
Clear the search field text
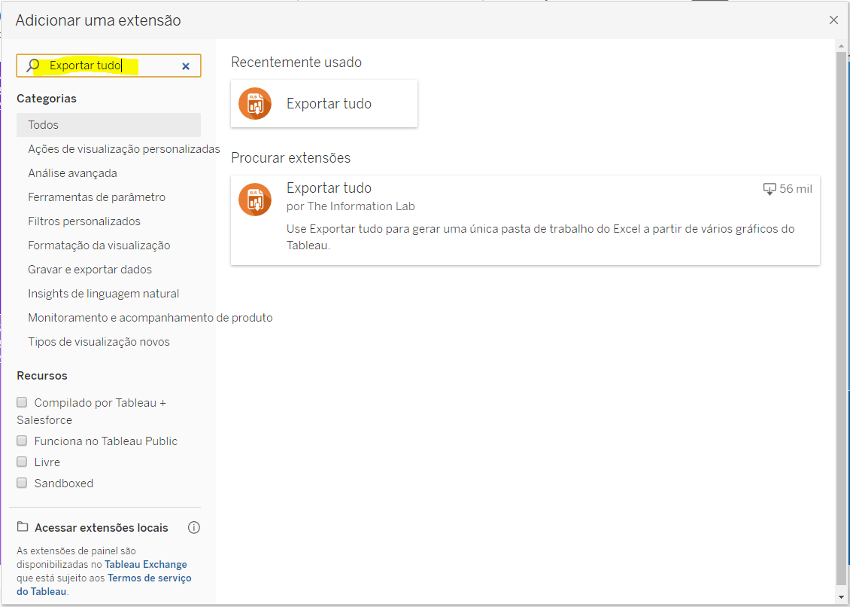point(186,66)
